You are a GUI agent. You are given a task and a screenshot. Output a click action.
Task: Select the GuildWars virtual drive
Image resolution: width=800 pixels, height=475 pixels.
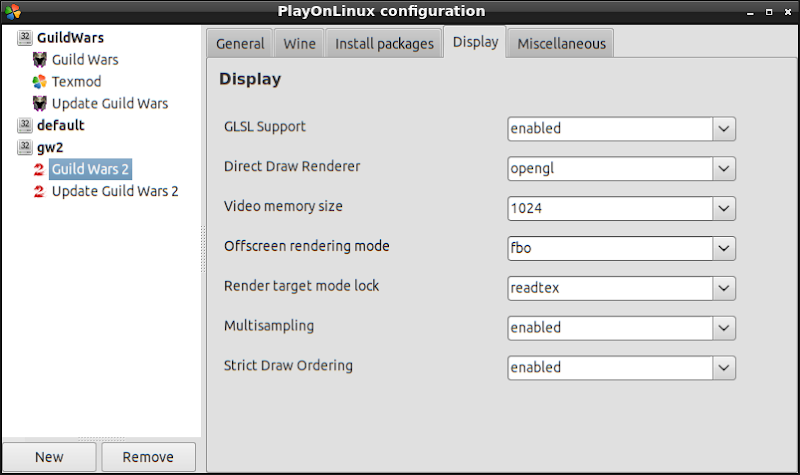[70, 38]
